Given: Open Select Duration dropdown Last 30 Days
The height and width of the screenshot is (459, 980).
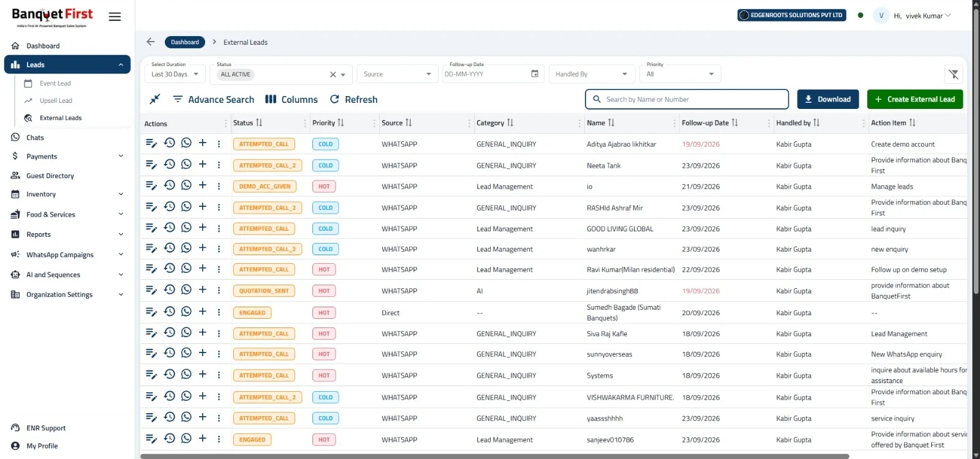Looking at the screenshot, I should [175, 74].
